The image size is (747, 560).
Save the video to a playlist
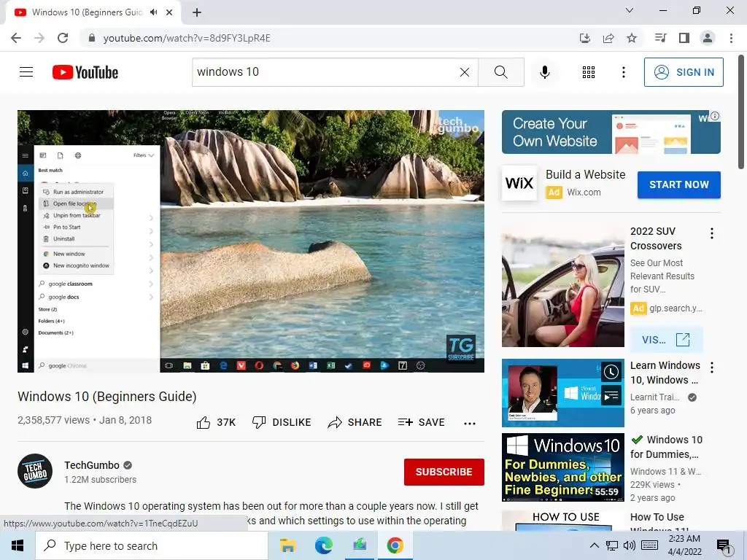[421, 422]
